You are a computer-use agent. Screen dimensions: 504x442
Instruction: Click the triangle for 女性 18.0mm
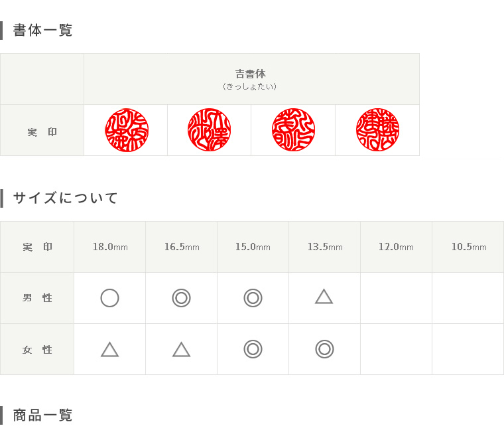click(x=109, y=349)
